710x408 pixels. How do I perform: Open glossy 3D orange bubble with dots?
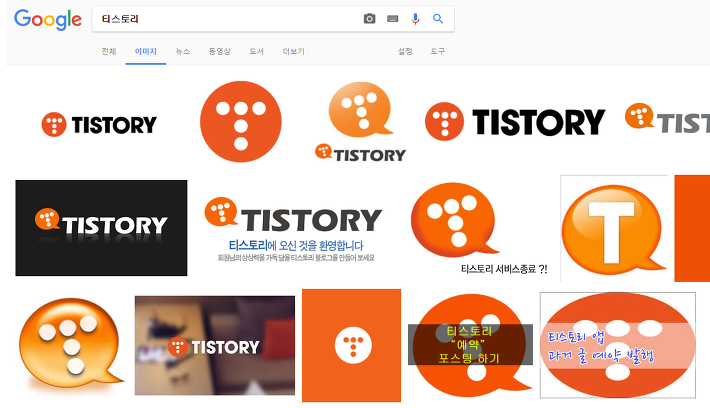coord(71,345)
